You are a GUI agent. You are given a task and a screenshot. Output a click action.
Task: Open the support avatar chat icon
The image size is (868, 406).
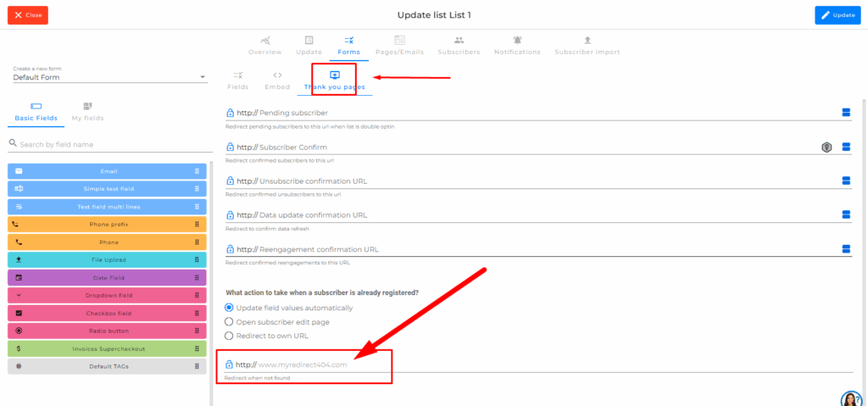click(x=851, y=398)
